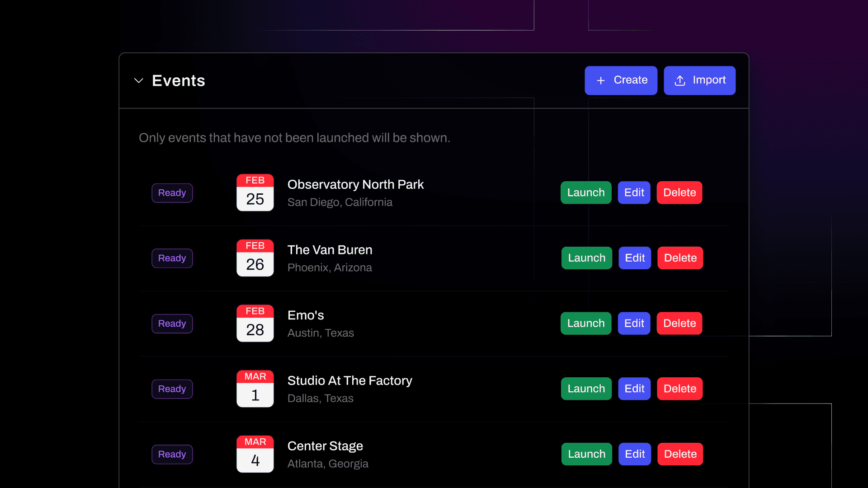The height and width of the screenshot is (488, 868).
Task: Click the 'Only events that have not been launched' note
Action: [x=294, y=138]
